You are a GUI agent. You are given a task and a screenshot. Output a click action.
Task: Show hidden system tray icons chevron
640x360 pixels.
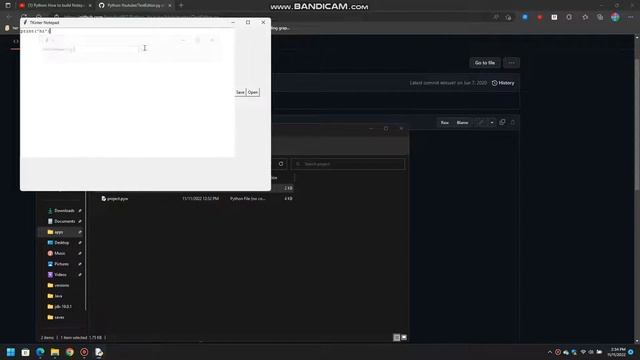click(550, 352)
